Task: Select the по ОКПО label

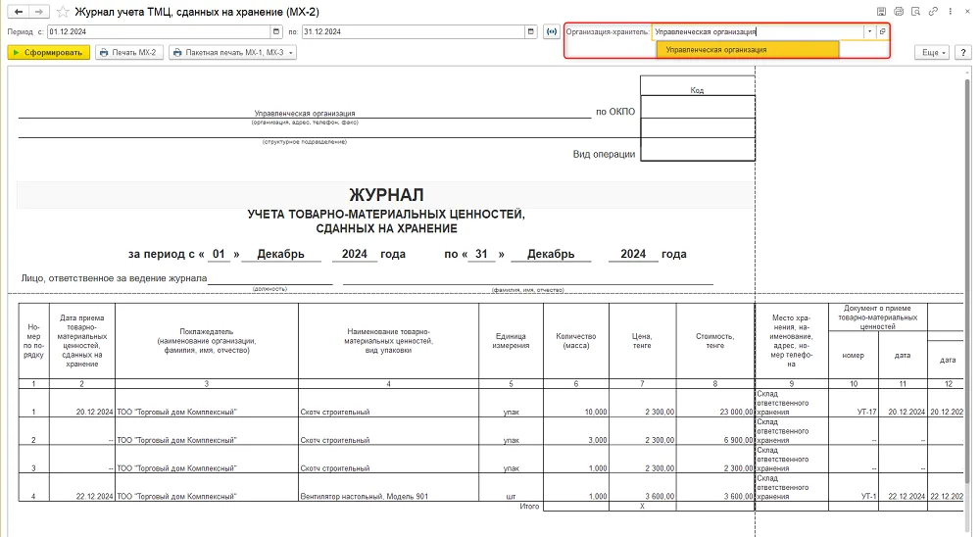Action: pos(615,112)
